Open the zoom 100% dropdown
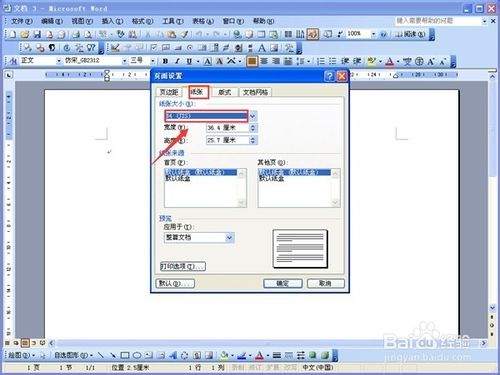The image size is (500, 375). tap(374, 34)
